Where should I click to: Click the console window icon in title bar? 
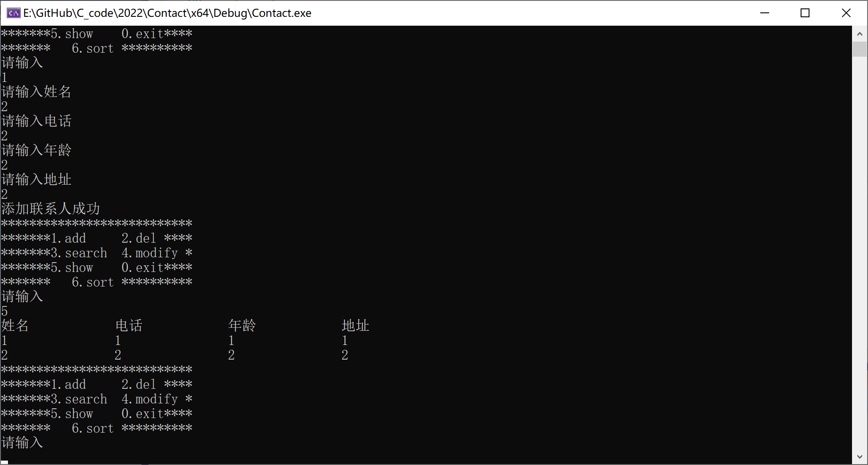click(13, 13)
